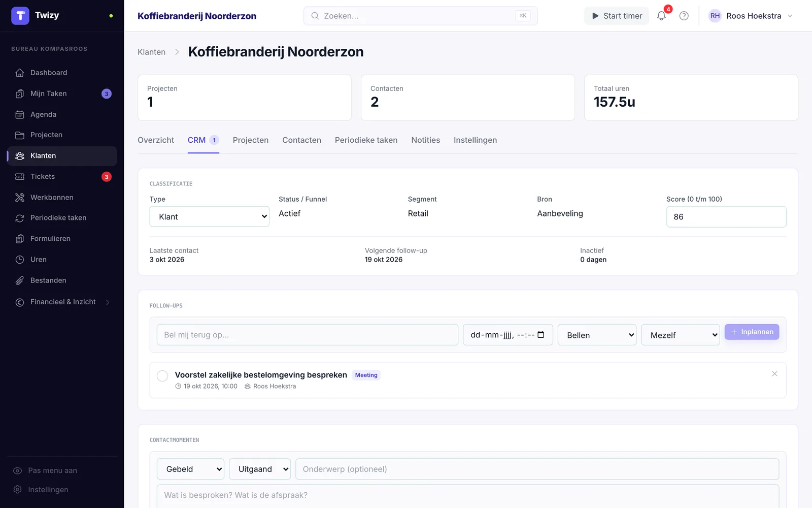Click the Meeting tag
This screenshot has height=508, width=812.
[366, 375]
